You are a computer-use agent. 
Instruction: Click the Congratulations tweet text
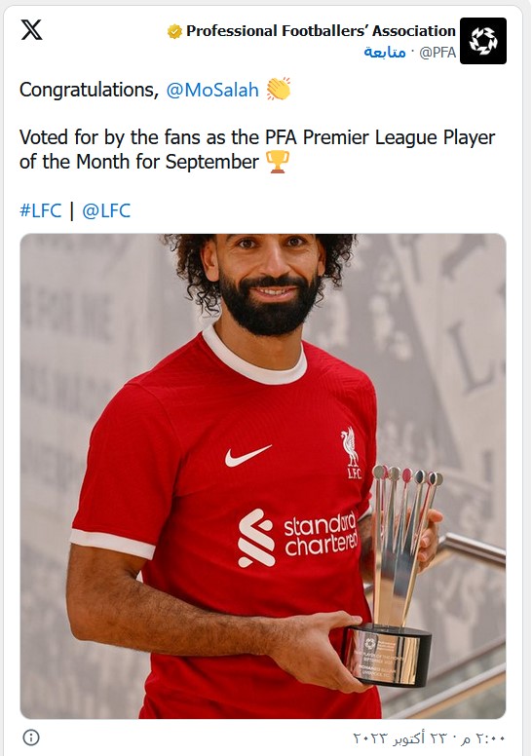coord(90,91)
